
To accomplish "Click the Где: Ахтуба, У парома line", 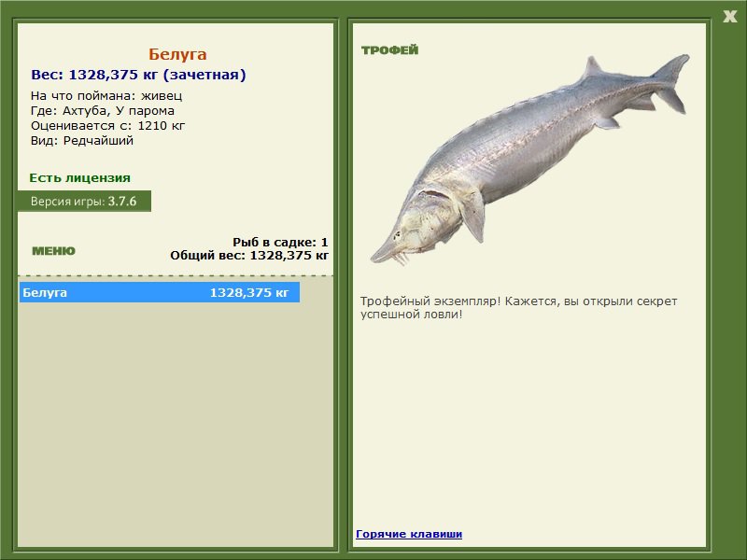I will pyautogui.click(x=103, y=111).
